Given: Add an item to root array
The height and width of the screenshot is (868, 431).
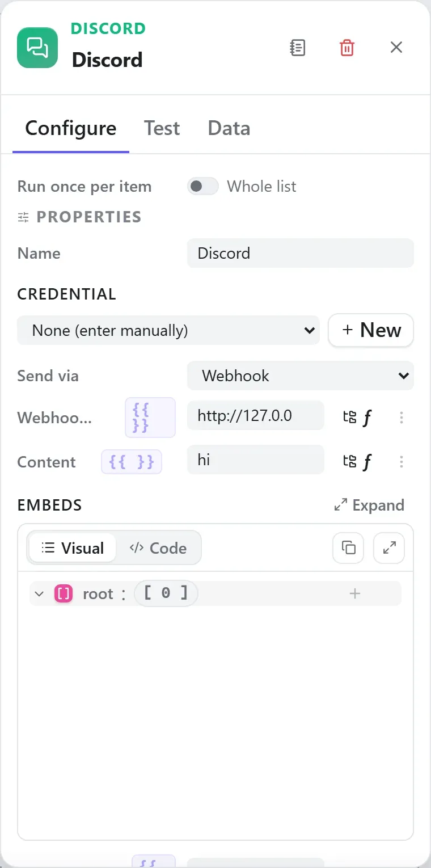Looking at the screenshot, I should click(x=355, y=593).
